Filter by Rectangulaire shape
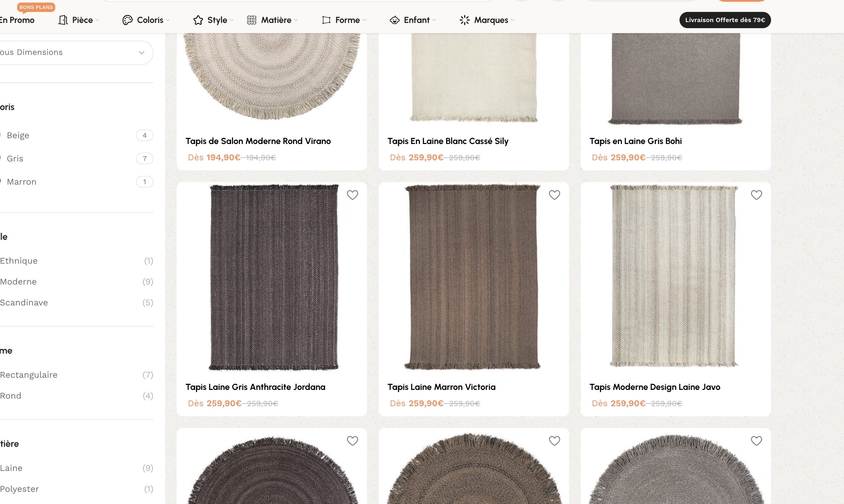 coord(28,375)
